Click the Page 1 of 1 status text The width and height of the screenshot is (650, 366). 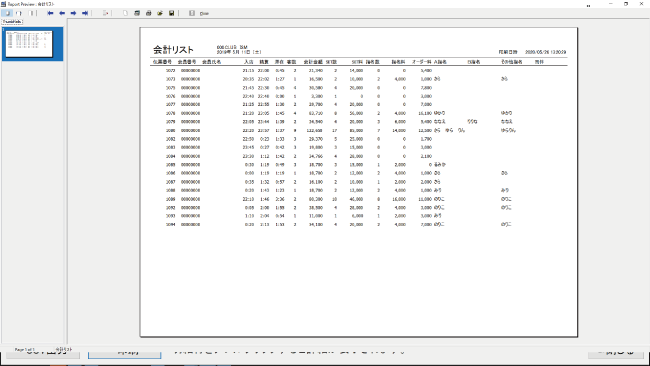24,350
